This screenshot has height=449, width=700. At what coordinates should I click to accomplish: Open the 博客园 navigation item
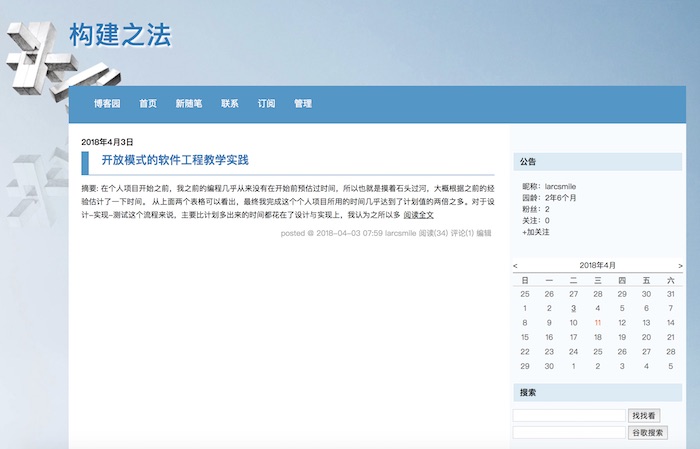[x=107, y=103]
